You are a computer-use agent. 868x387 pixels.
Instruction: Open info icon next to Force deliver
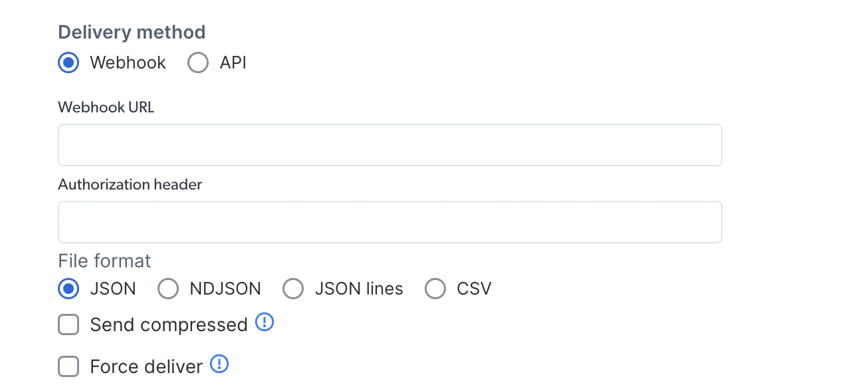click(219, 364)
